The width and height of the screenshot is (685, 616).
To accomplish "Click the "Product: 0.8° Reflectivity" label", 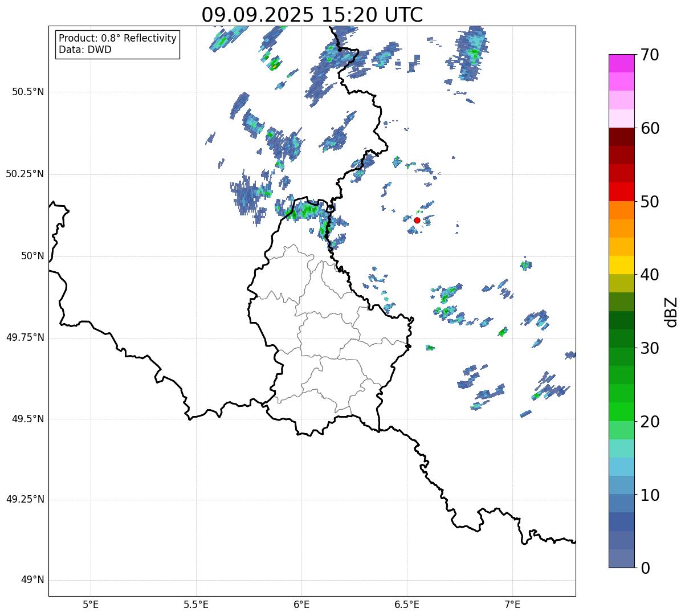I will click(118, 38).
